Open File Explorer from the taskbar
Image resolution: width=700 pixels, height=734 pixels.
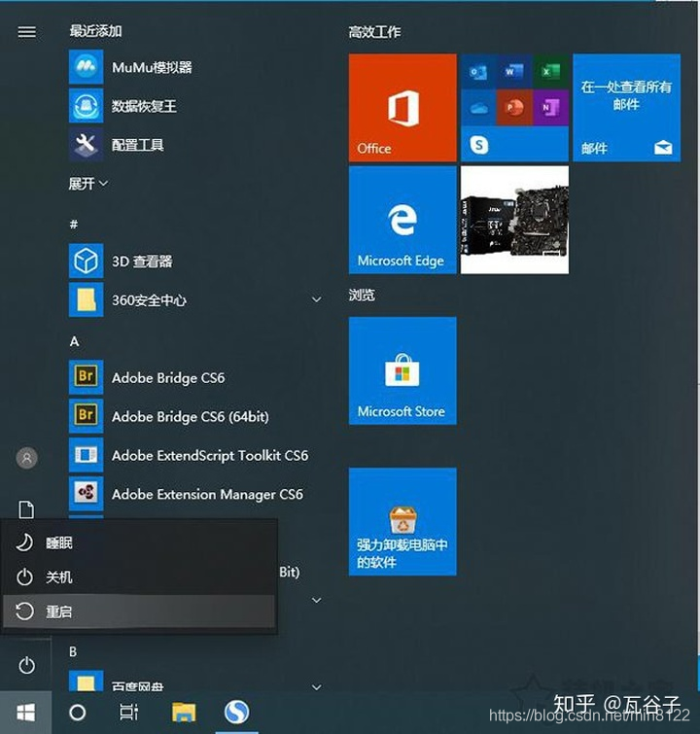pyautogui.click(x=184, y=713)
